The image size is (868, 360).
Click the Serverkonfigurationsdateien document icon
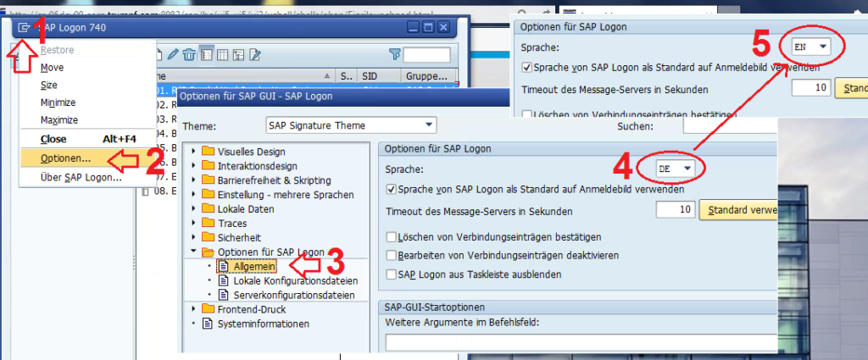click(223, 295)
